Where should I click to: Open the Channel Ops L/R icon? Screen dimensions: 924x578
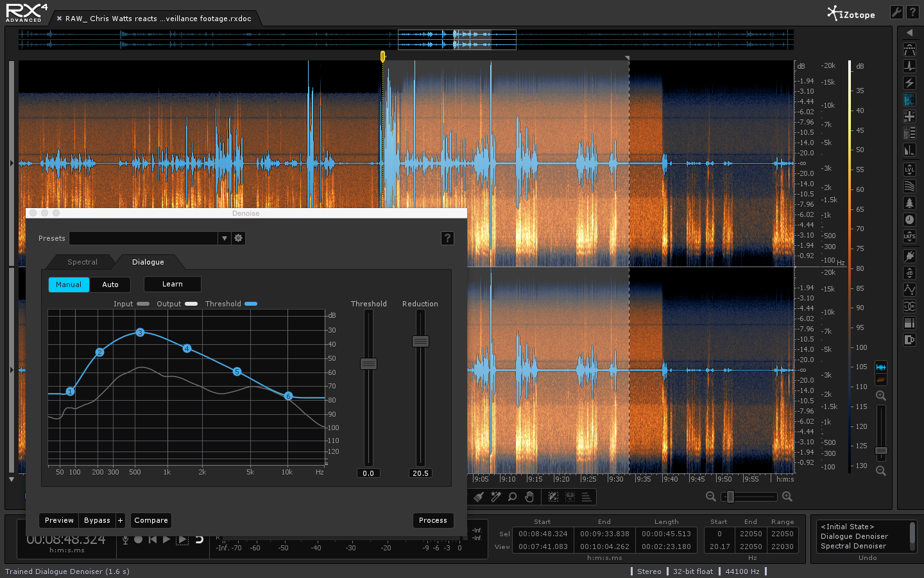point(909,306)
